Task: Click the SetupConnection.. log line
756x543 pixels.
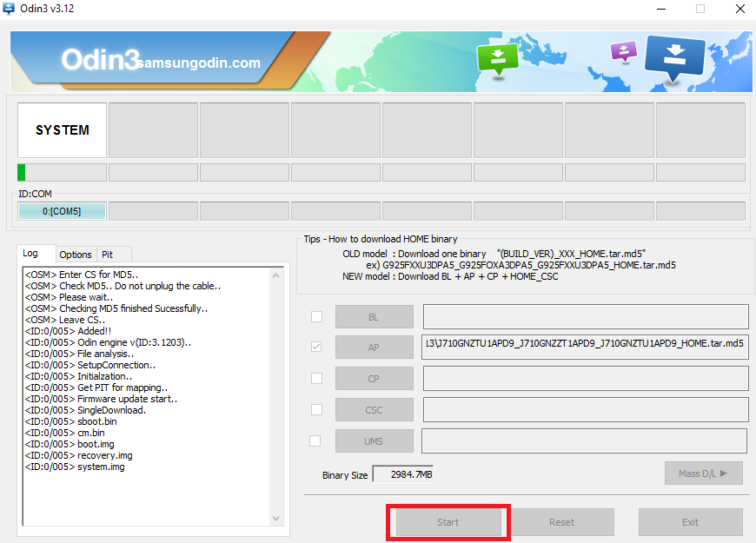Action: coord(90,365)
